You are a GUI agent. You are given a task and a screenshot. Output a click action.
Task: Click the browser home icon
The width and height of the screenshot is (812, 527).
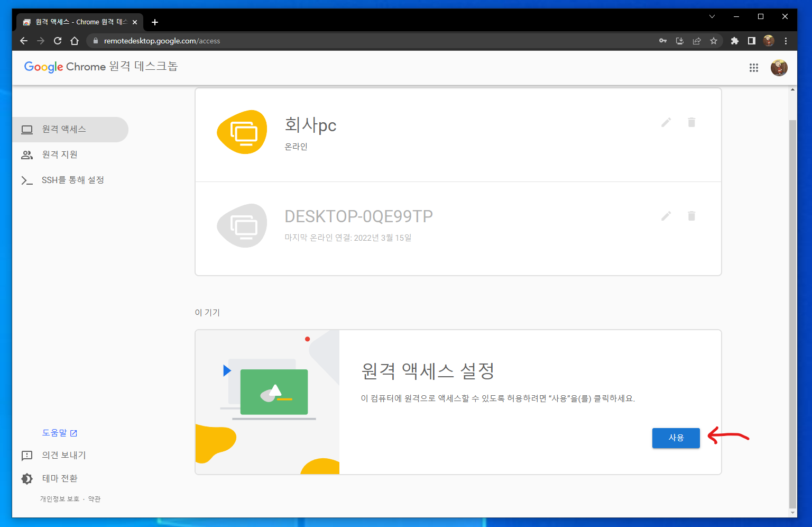pos(75,41)
